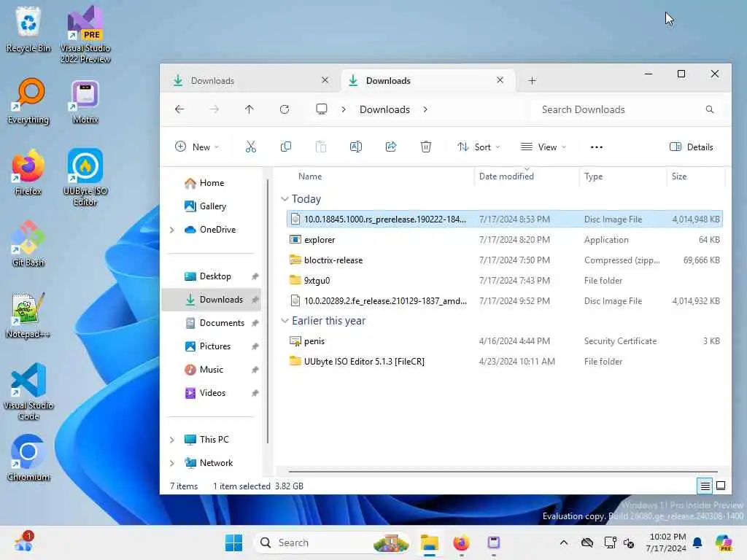Open Visual Studio Code desktop shortcut
This screenshot has width=747, height=560.
pos(28,392)
